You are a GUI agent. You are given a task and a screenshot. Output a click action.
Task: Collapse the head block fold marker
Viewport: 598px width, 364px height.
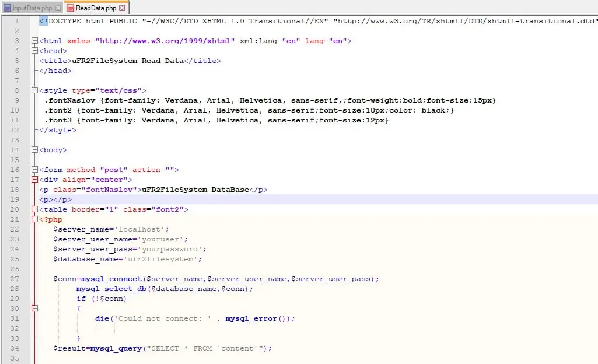(34, 51)
